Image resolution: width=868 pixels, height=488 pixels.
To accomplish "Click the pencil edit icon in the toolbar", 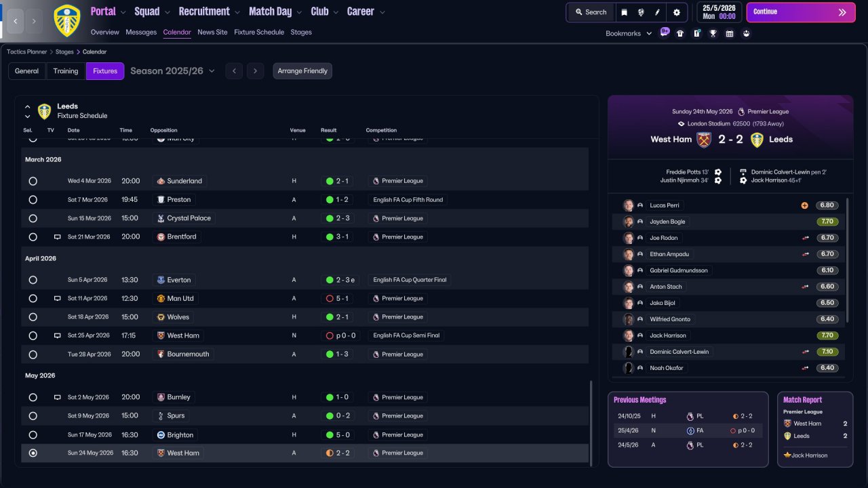I will (x=657, y=12).
